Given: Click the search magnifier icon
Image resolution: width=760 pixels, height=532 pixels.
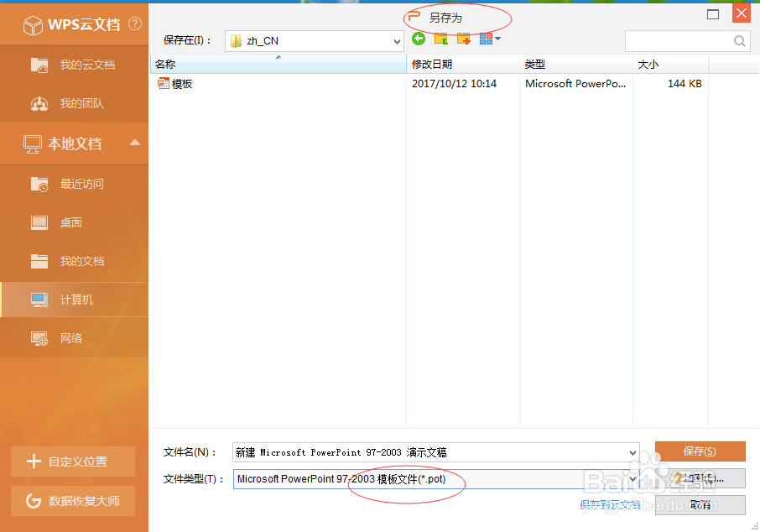Looking at the screenshot, I should (x=740, y=41).
